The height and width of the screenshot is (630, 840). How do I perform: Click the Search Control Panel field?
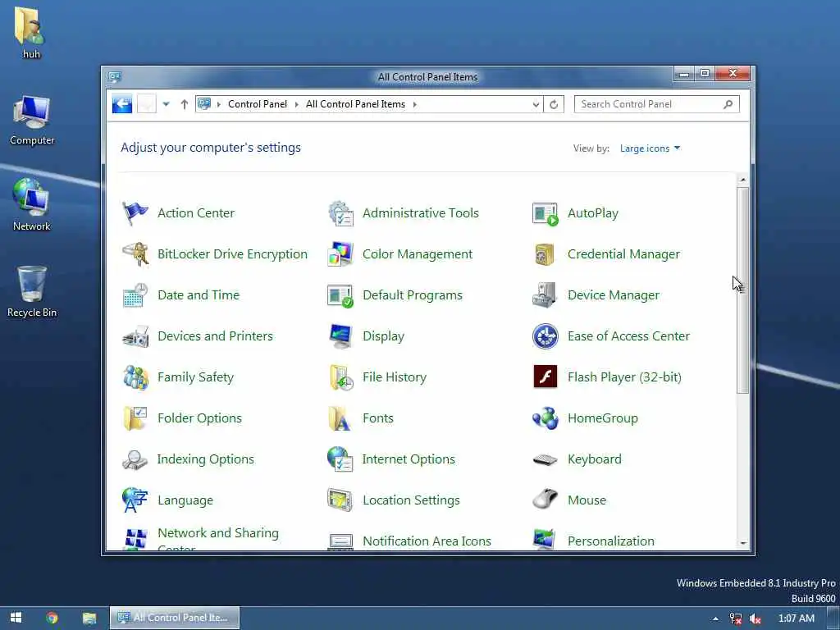(657, 104)
